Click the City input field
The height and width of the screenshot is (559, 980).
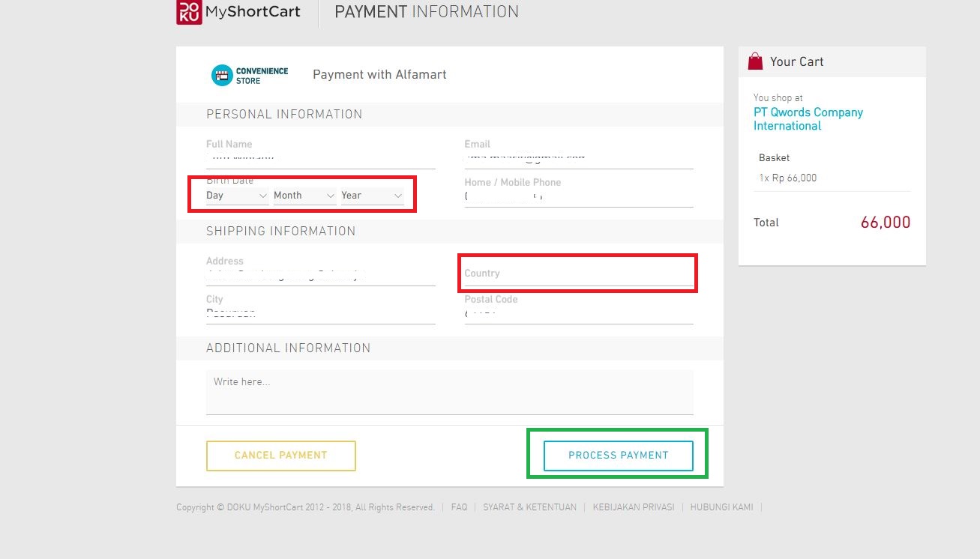(x=320, y=313)
